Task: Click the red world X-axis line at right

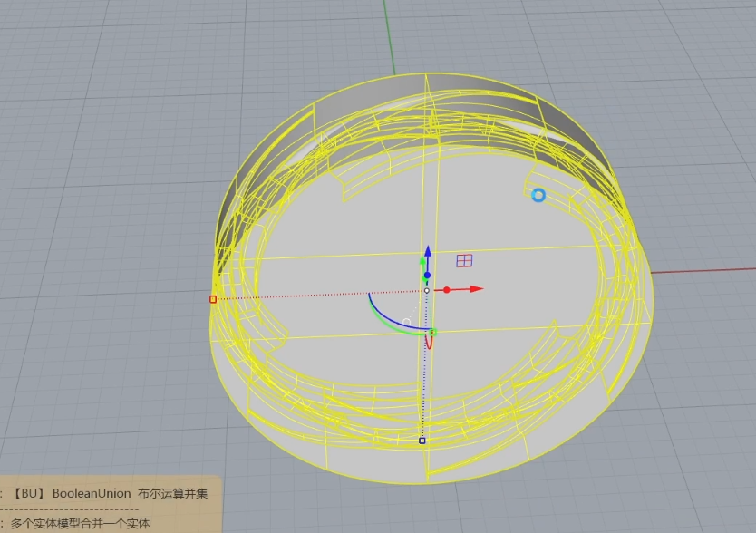Action: (x=707, y=270)
